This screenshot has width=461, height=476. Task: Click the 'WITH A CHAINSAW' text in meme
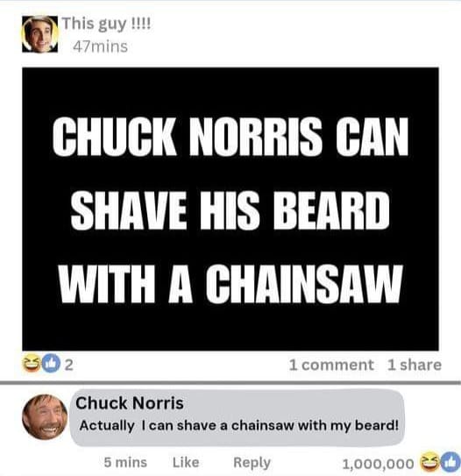click(230, 284)
